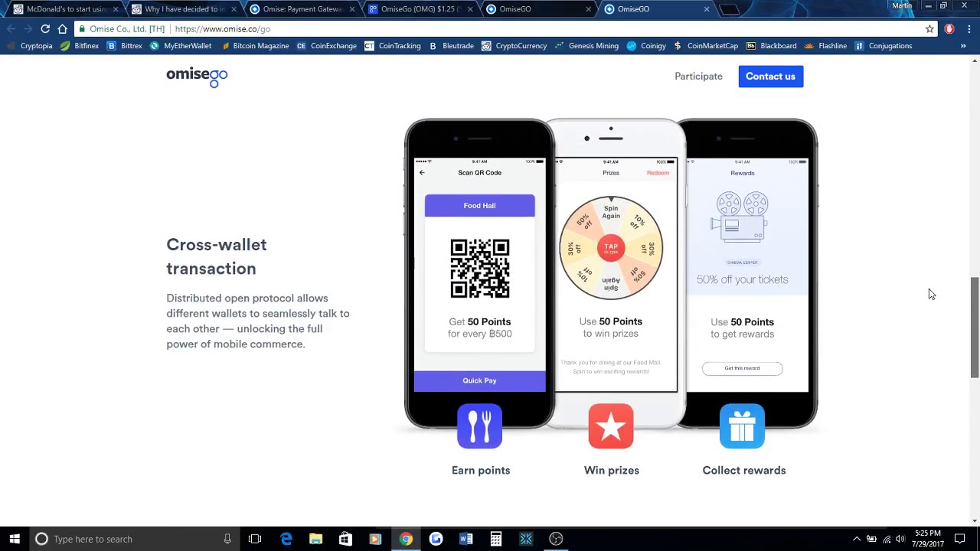Open the Action Center notifications icon
The height and width of the screenshot is (551, 980).
tap(959, 539)
